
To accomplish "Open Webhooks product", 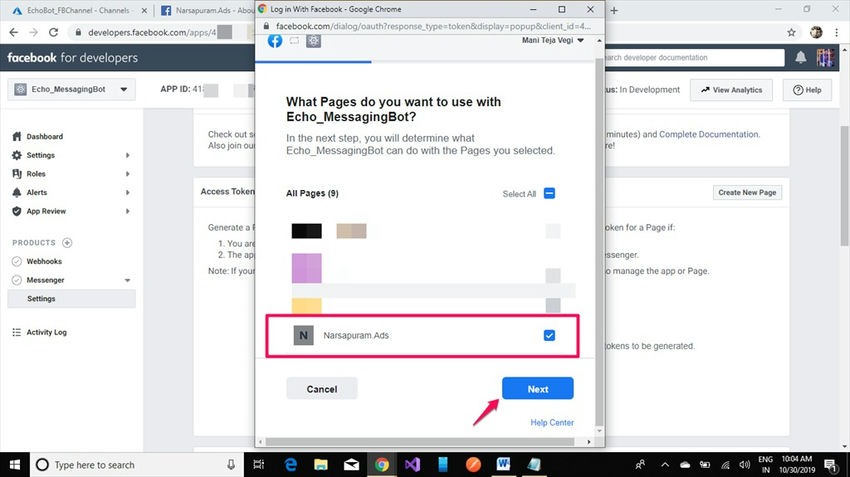I will (44, 261).
